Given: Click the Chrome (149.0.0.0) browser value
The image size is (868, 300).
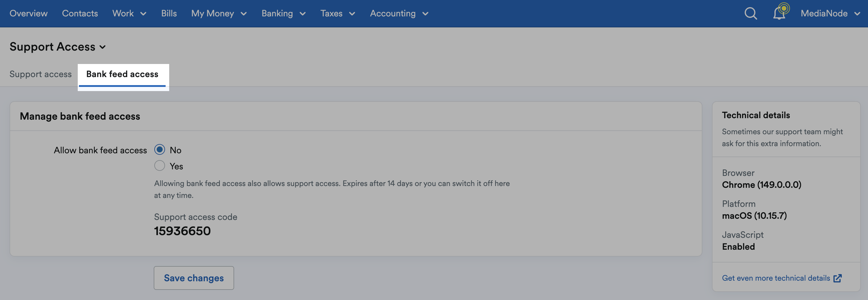Looking at the screenshot, I should 762,185.
